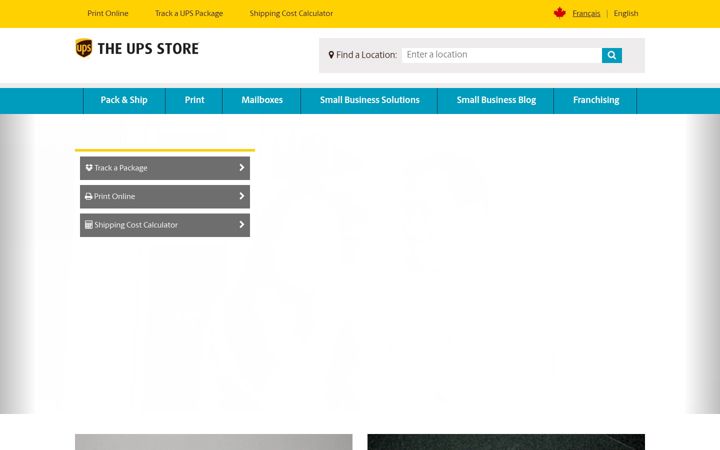Click Track a UPS Package link
Image resolution: width=720 pixels, height=450 pixels.
[189, 13]
